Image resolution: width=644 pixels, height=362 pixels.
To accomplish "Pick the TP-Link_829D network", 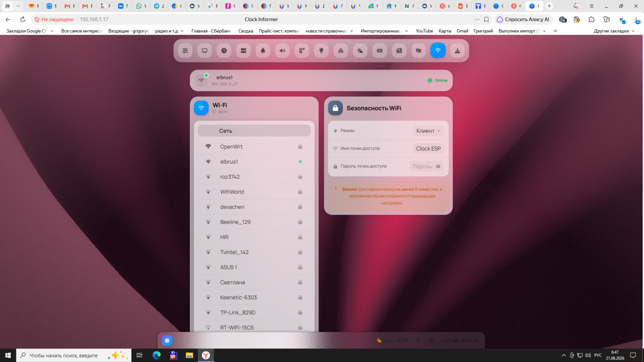I will [x=254, y=312].
